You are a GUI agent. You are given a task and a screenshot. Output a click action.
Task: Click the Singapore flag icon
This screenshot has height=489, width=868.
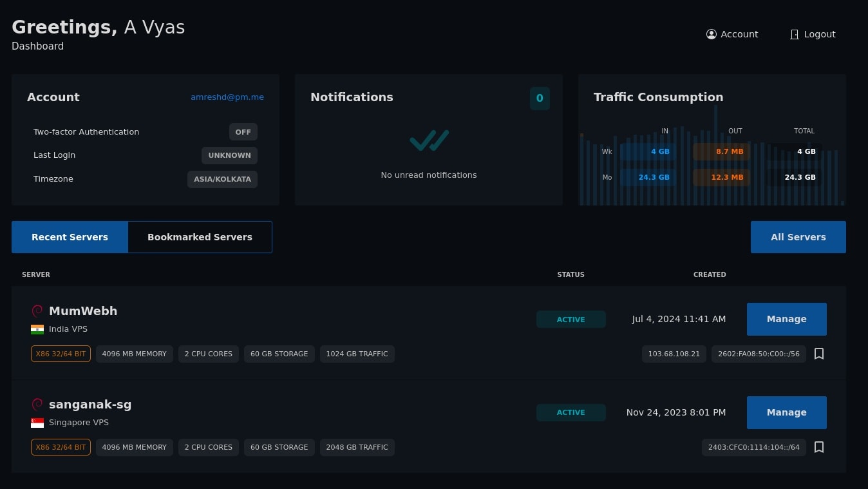pos(37,423)
